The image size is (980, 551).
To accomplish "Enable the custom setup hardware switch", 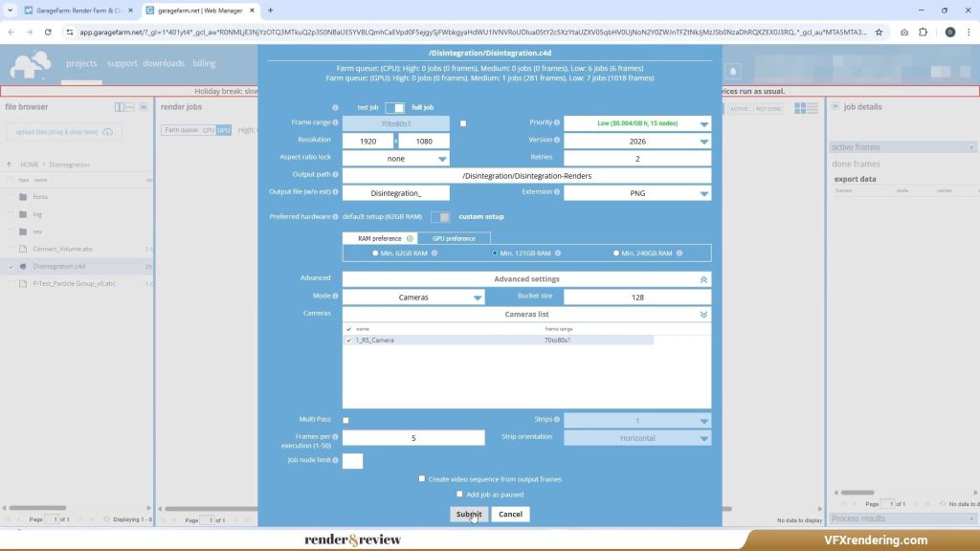I will 440,217.
